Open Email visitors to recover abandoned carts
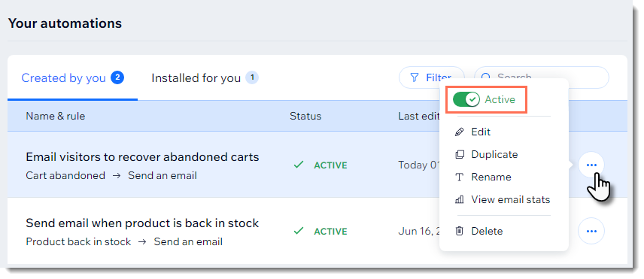This screenshot has width=644, height=279. 142,156
